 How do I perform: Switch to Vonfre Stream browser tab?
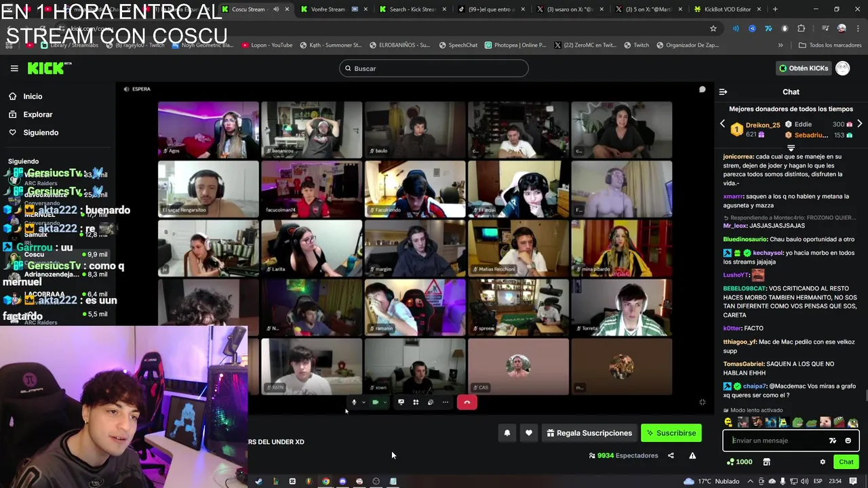click(336, 9)
